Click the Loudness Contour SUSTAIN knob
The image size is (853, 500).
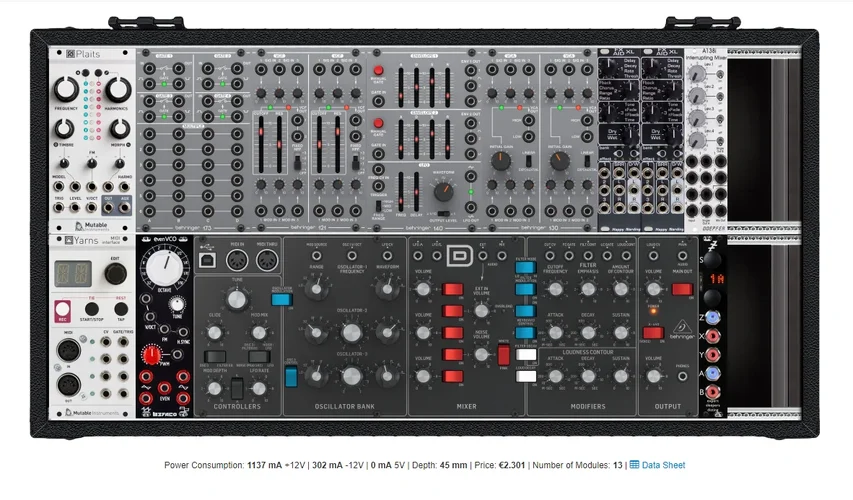[x=621, y=376]
